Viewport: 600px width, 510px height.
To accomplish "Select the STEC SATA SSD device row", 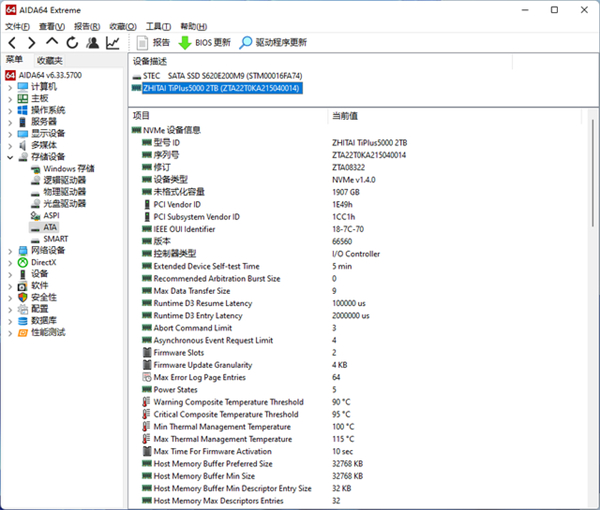I will 222,75.
